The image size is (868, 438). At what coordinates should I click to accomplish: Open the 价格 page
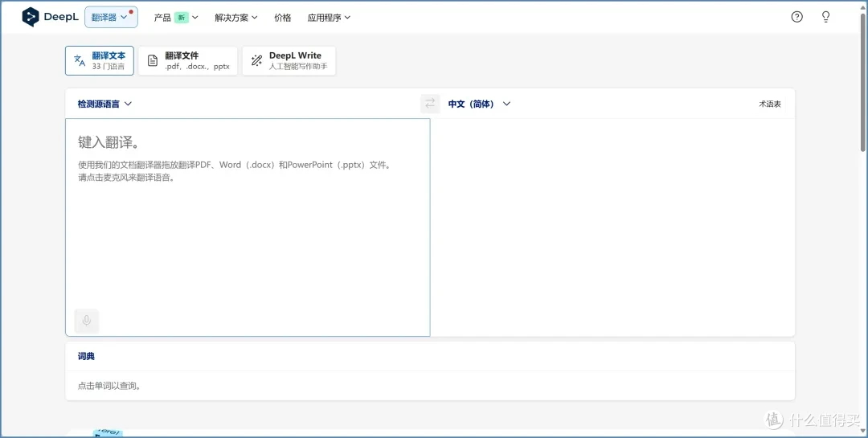[282, 18]
